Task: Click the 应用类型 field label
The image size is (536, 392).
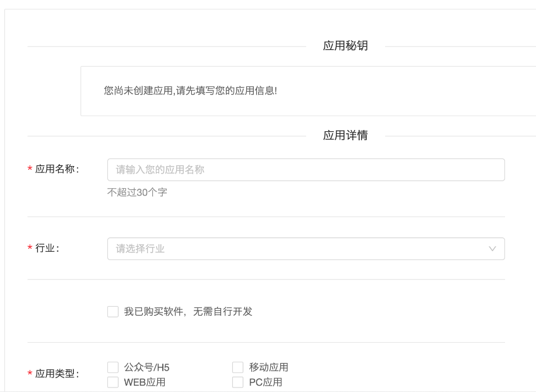Action: [56, 374]
